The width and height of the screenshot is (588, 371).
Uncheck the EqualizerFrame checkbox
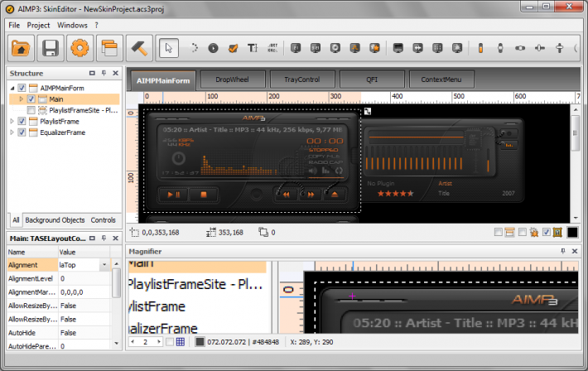tap(22, 132)
